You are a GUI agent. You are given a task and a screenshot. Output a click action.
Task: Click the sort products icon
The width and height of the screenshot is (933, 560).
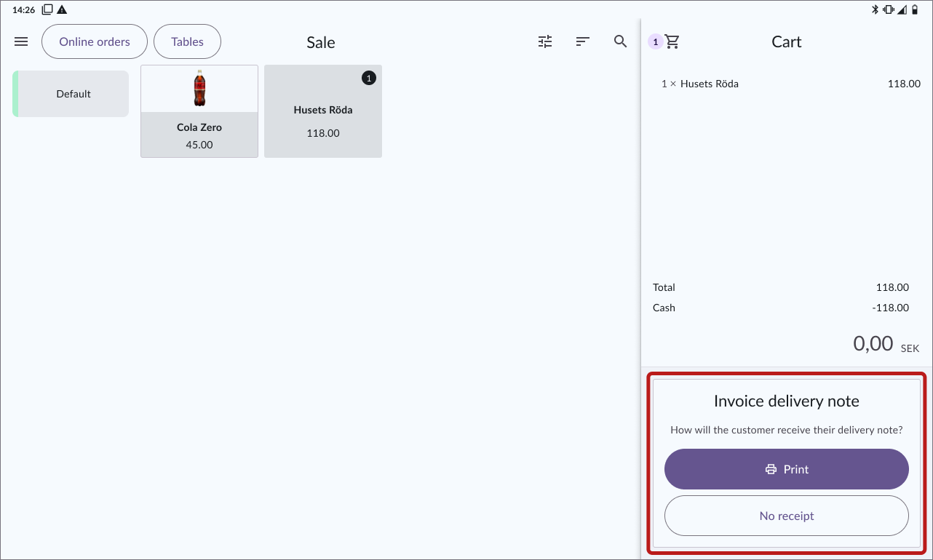582,42
